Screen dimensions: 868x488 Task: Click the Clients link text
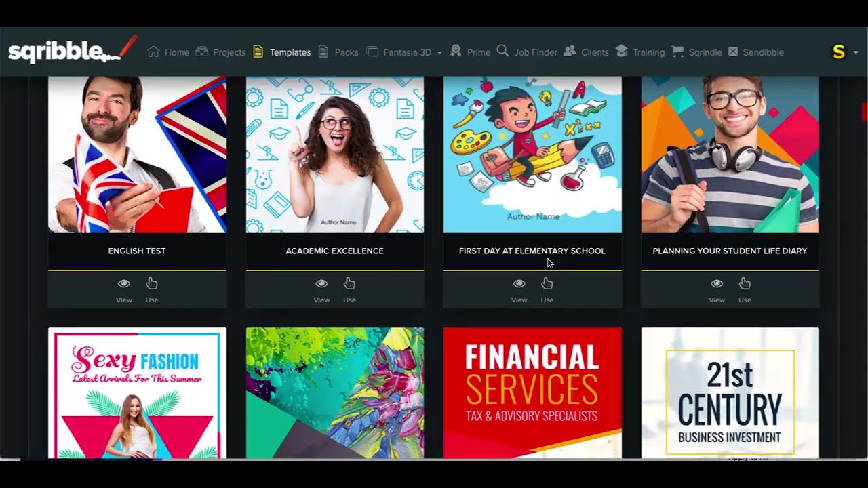click(595, 52)
